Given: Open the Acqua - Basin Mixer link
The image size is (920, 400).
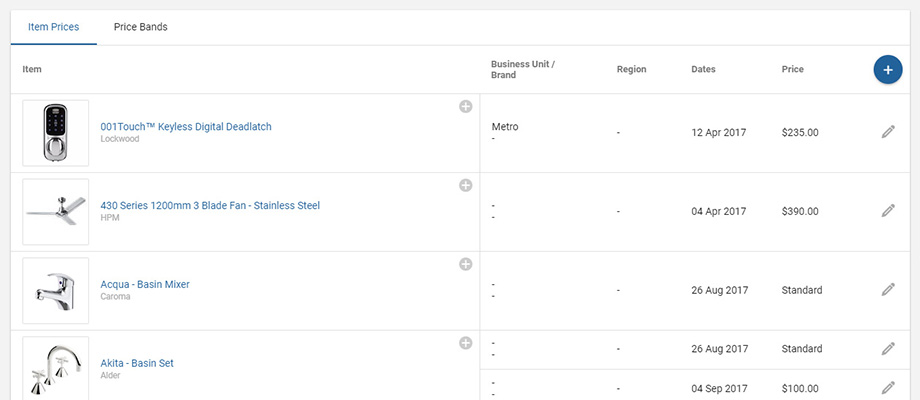Looking at the screenshot, I should click(x=145, y=285).
